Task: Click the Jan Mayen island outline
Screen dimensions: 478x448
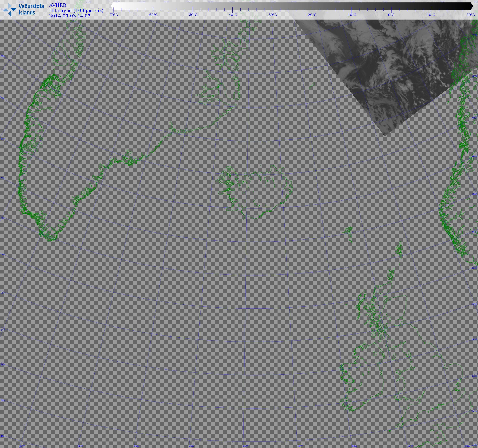Action: point(312,85)
